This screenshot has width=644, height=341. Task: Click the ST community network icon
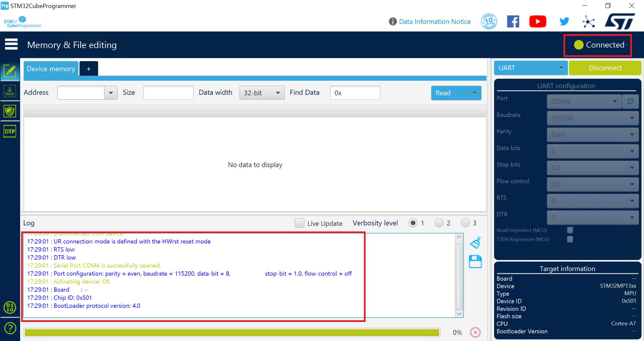588,22
